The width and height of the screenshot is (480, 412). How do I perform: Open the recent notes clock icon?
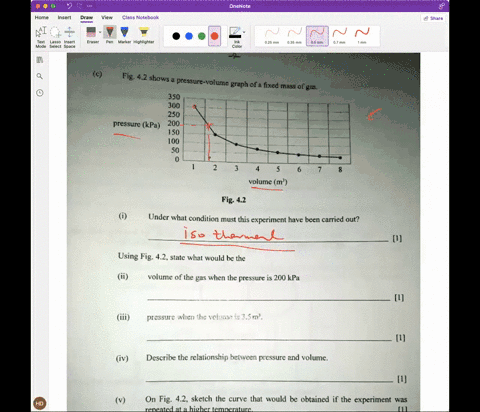click(x=40, y=93)
